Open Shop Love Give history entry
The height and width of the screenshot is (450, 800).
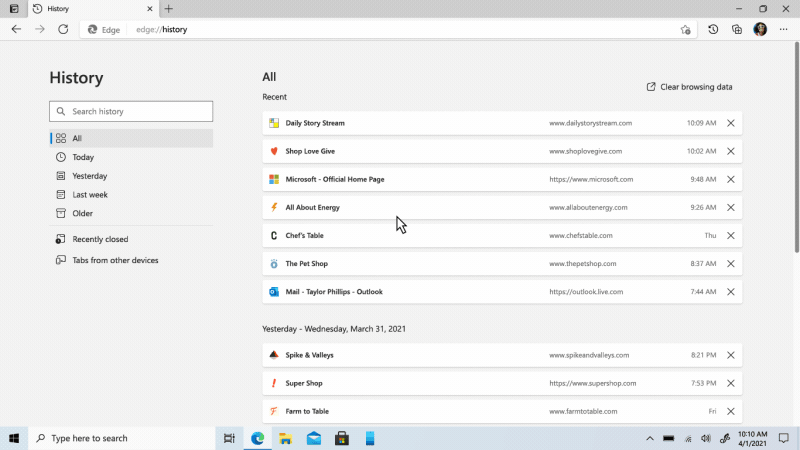[x=502, y=151]
